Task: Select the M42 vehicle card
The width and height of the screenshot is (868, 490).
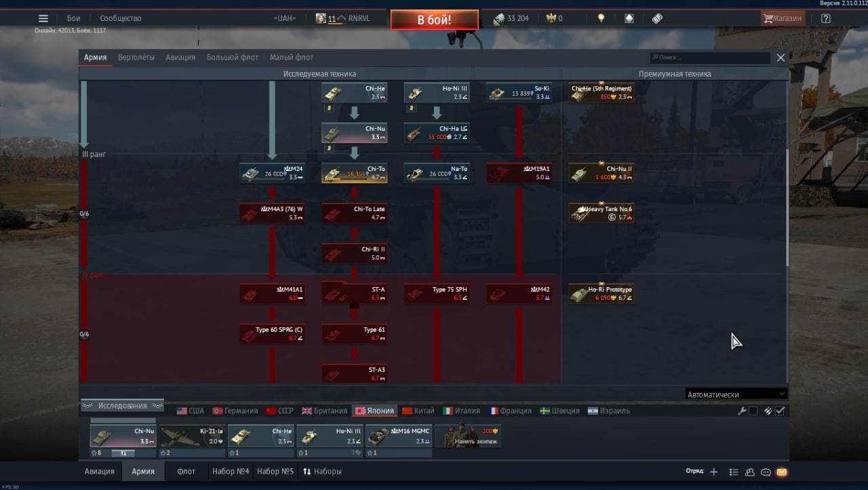Action: pos(519,294)
